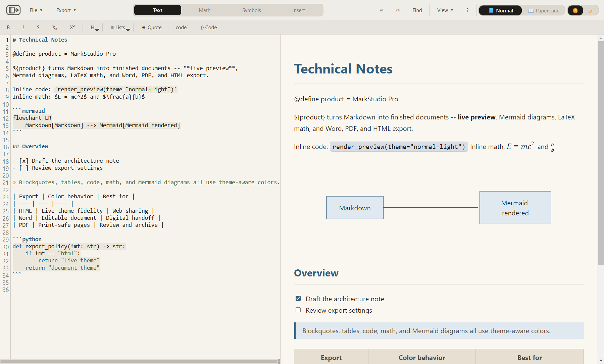
Task: Click the preview vertical scrollbar thumb
Action: click(601, 153)
